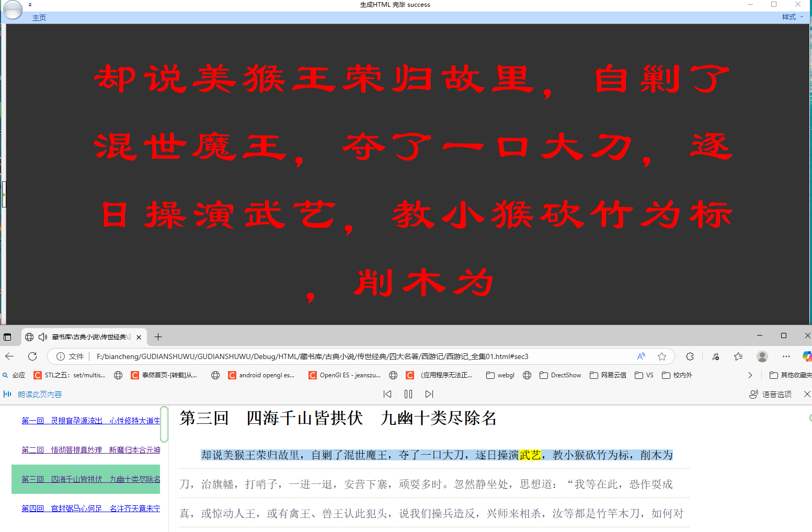Skip to previous paragraph in read aloud

tap(387, 394)
